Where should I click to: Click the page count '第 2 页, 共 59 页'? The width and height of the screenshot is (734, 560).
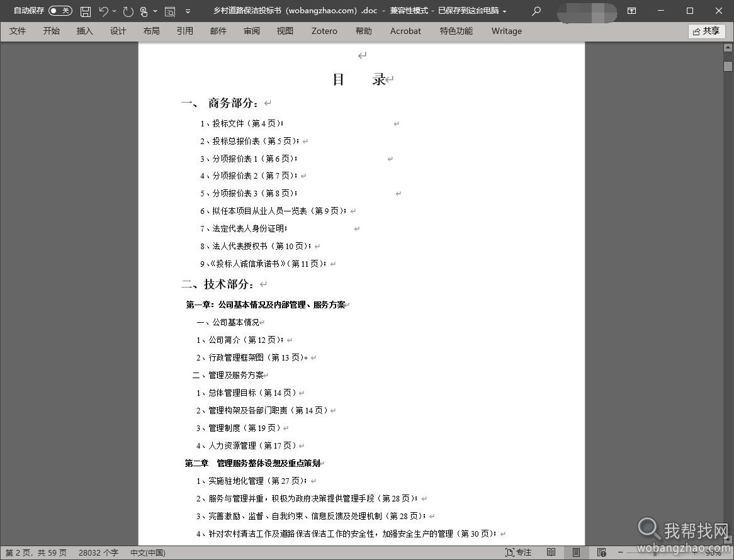36,552
